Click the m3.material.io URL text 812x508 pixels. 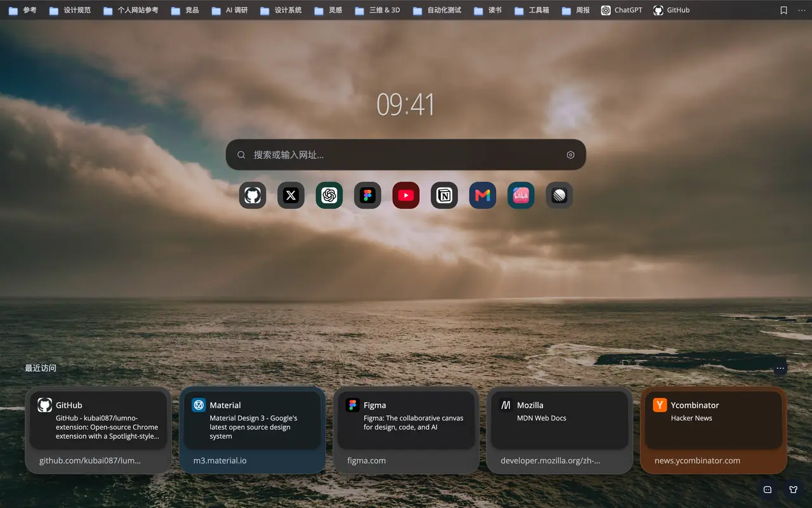tap(220, 460)
